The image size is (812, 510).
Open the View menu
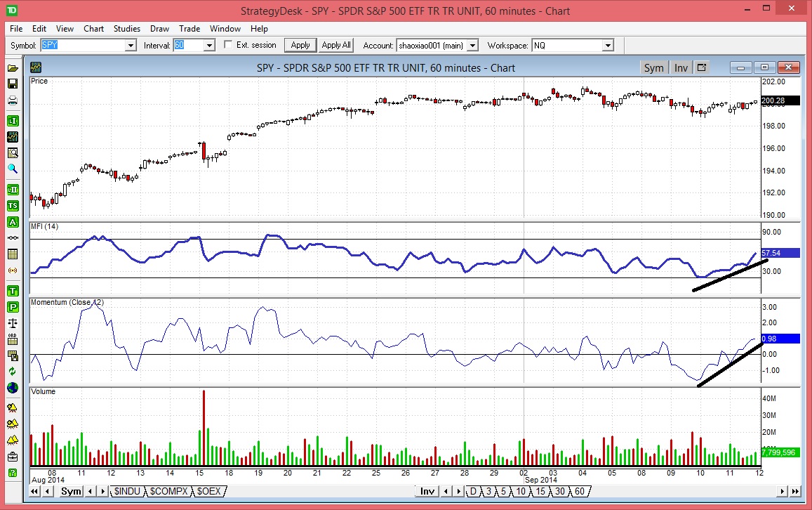click(65, 29)
